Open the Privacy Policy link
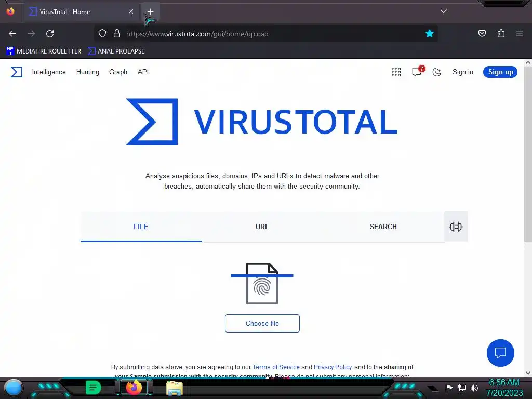Viewport: 532px width, 399px height. tap(332, 367)
